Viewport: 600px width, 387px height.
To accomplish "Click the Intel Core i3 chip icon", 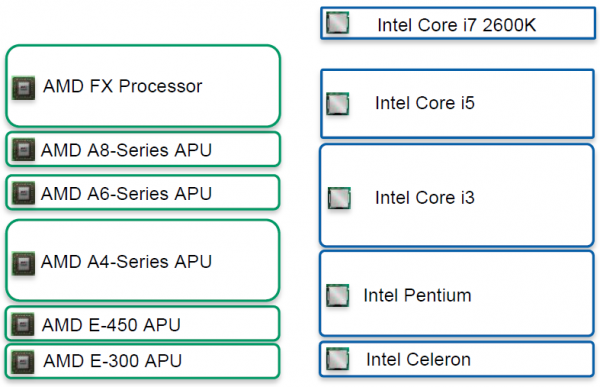I will tap(339, 198).
